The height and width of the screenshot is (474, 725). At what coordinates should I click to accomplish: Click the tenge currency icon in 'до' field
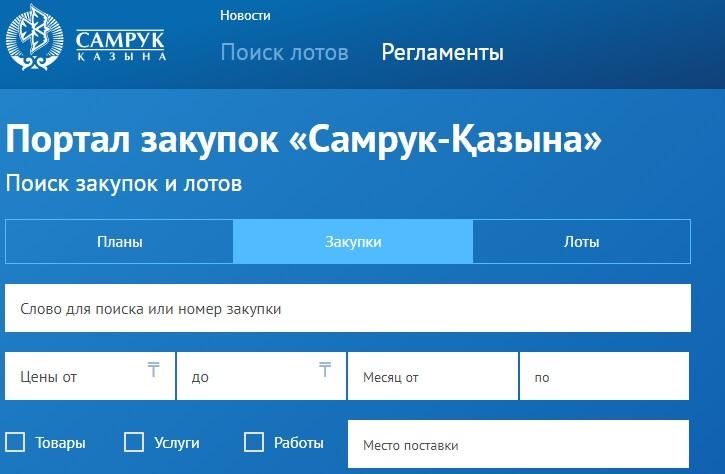325,369
